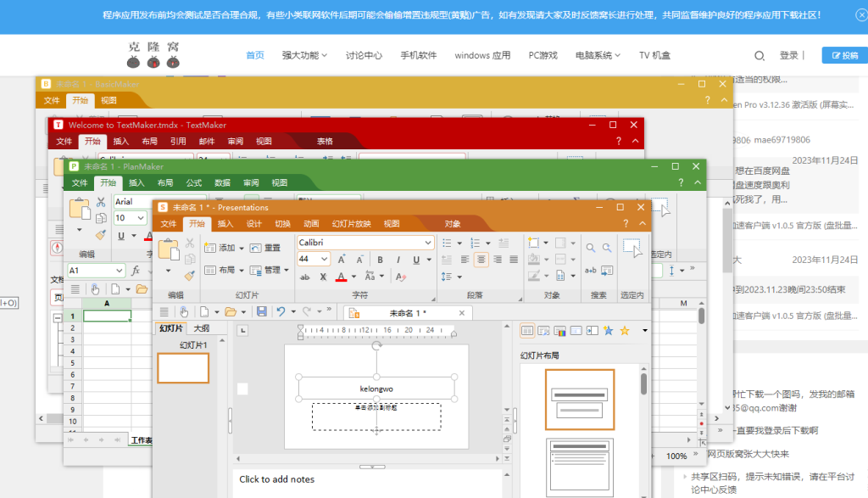Screen dimensions: 868x498
Task: Toggle Underline in Presentations ribbon
Action: [415, 260]
